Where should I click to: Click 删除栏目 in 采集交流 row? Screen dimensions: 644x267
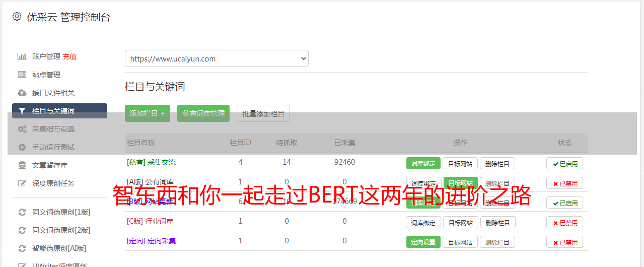[x=497, y=163]
